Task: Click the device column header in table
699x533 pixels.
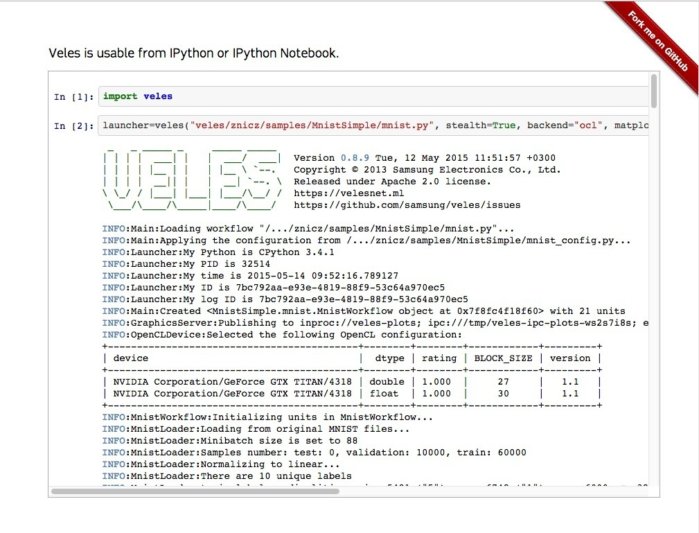Action: 131,358
